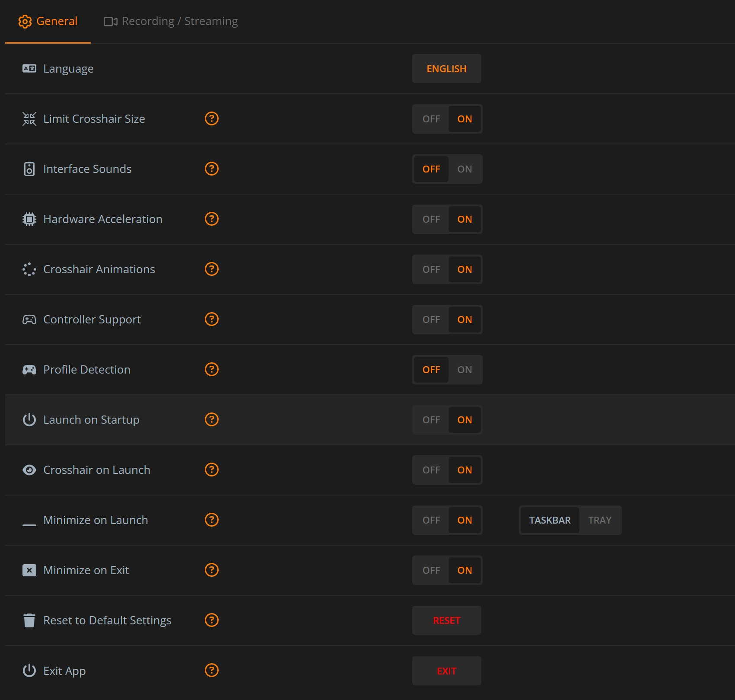This screenshot has height=700, width=735.
Task: Set Launch on Startup to OFF
Action: (431, 420)
